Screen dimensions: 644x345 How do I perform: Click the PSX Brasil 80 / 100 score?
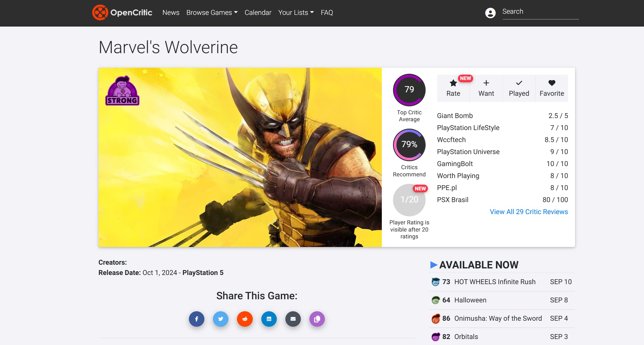[x=555, y=200]
